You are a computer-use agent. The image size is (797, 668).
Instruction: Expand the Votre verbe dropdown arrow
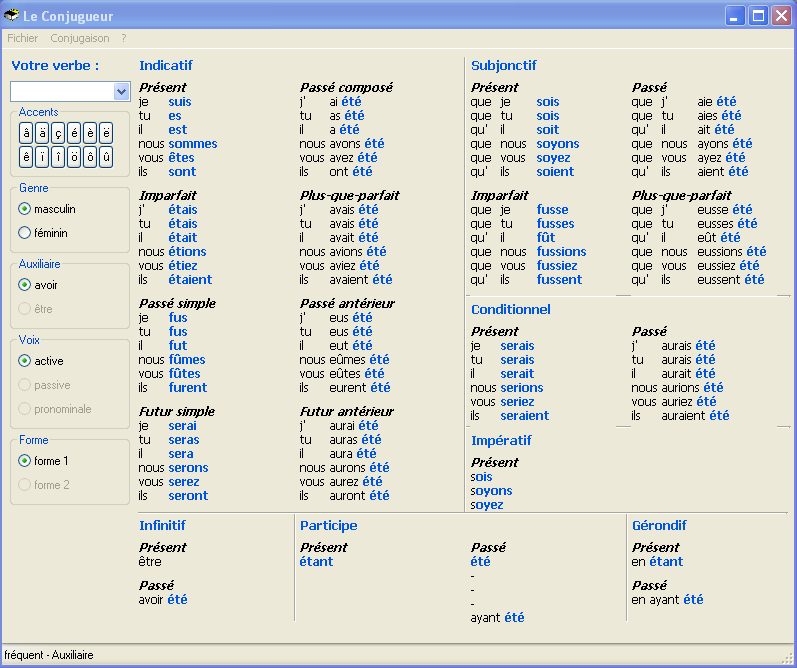[122, 92]
